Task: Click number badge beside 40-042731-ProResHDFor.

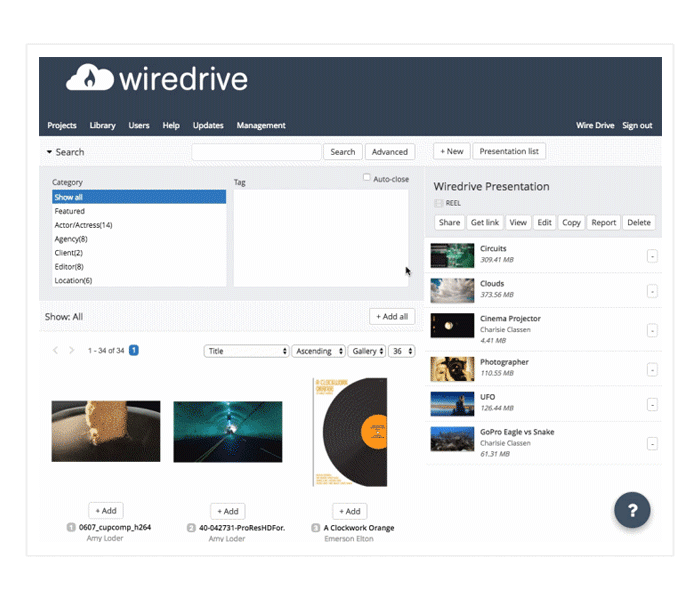Action: [191, 528]
